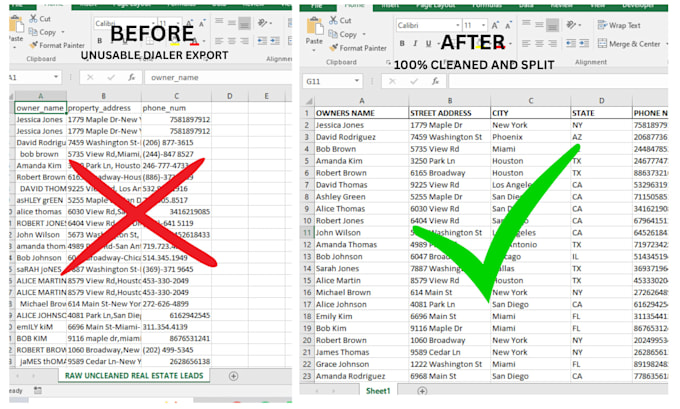680x409 pixels.
Task: Click Top Align in the Before window
Action: pos(219,22)
